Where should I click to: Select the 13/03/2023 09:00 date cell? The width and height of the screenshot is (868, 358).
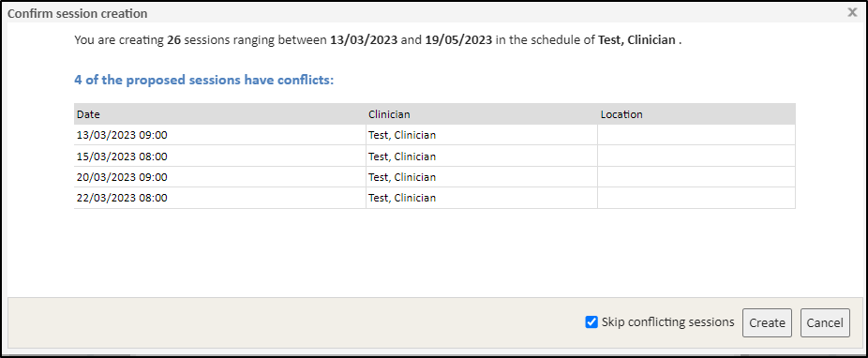coord(219,135)
